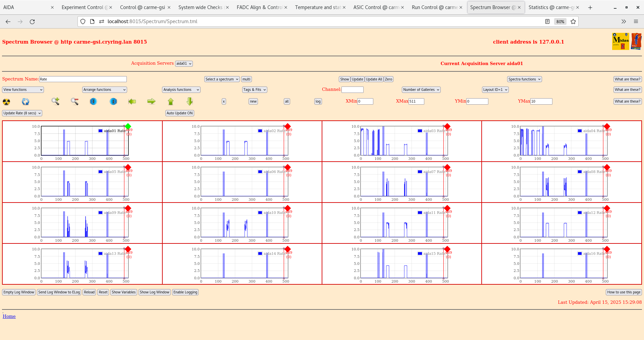Image resolution: width=644 pixels, height=340 pixels.
Task: Switch to the Run Control tab
Action: [x=434, y=7]
